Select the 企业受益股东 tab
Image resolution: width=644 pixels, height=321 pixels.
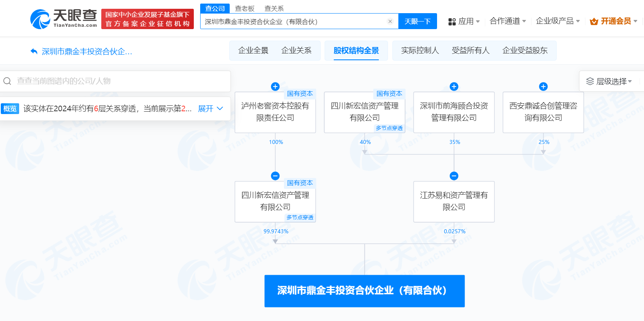pyautogui.click(x=525, y=50)
